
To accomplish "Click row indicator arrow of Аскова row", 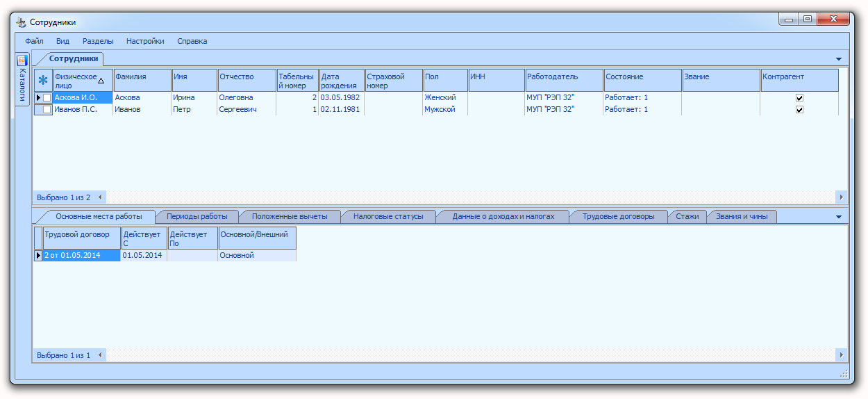I will [38, 98].
